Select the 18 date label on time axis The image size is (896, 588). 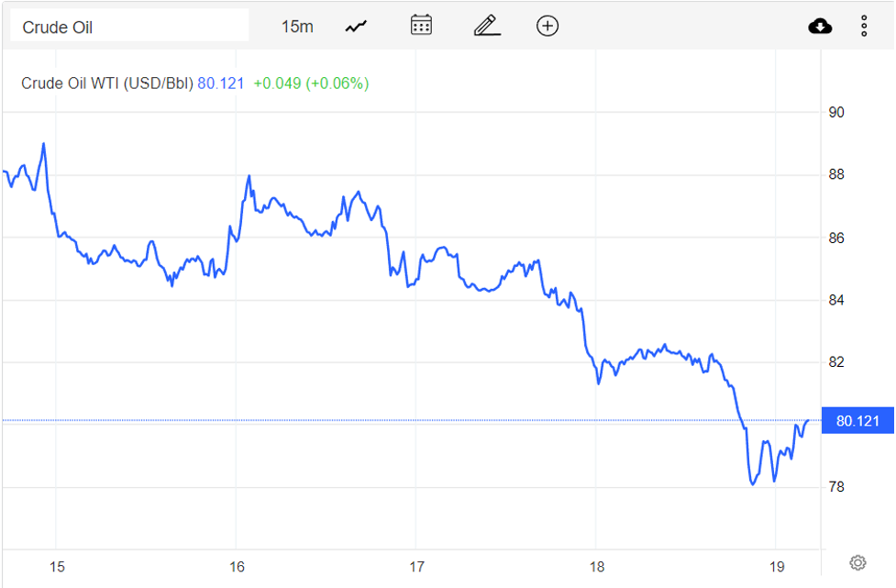[x=596, y=566]
